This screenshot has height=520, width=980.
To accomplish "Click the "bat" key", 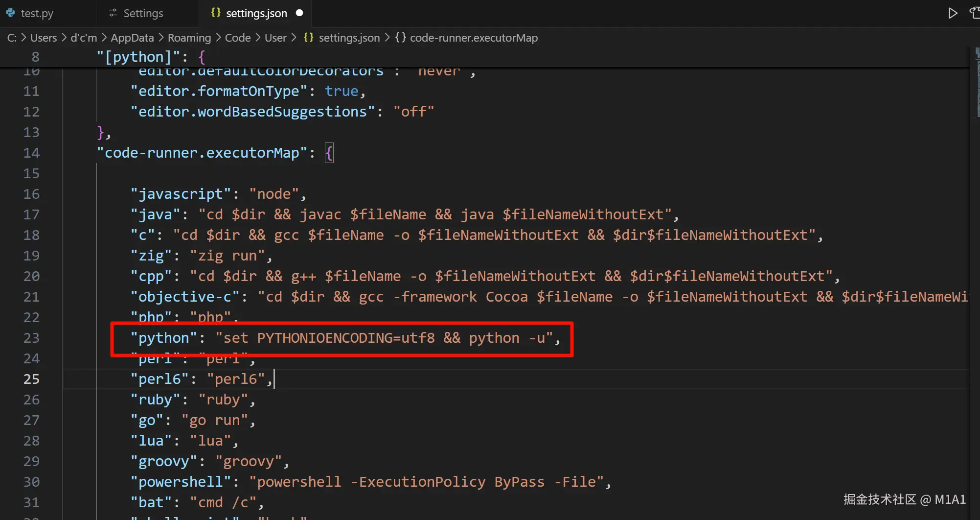I will tap(151, 502).
